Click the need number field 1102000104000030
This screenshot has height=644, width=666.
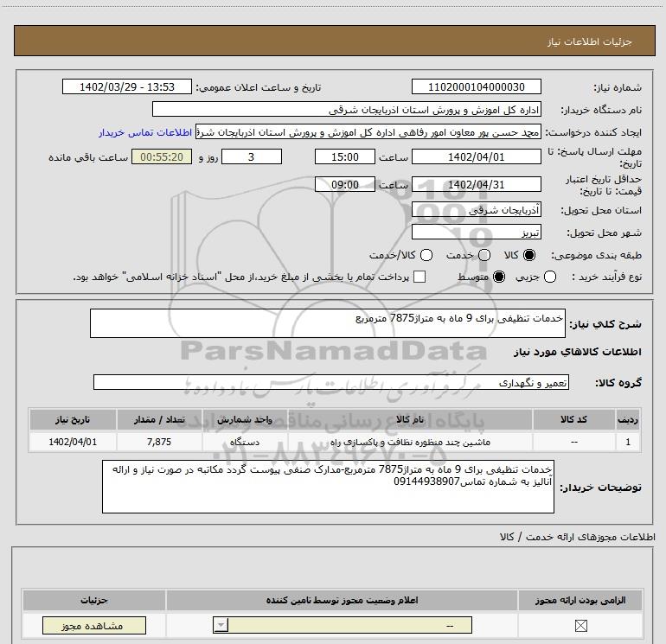[x=476, y=87]
